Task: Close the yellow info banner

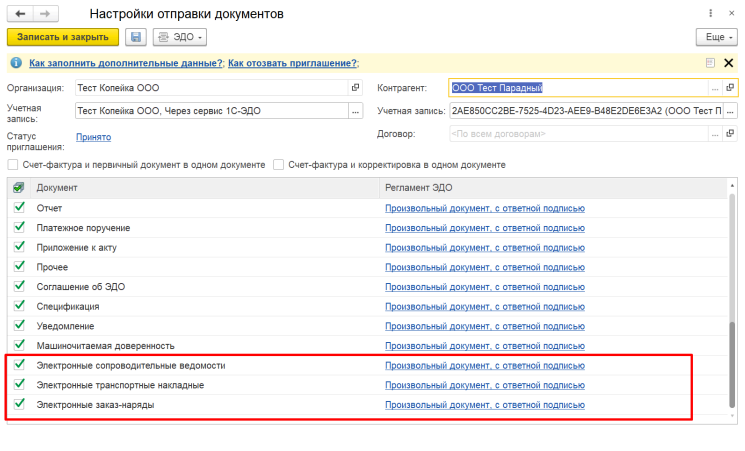Action: [728, 63]
